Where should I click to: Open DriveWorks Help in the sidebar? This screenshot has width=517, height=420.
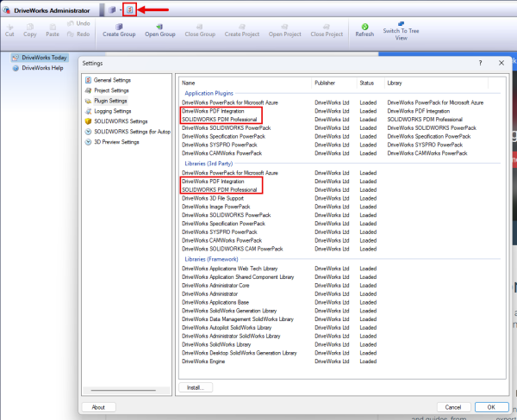[x=41, y=67]
